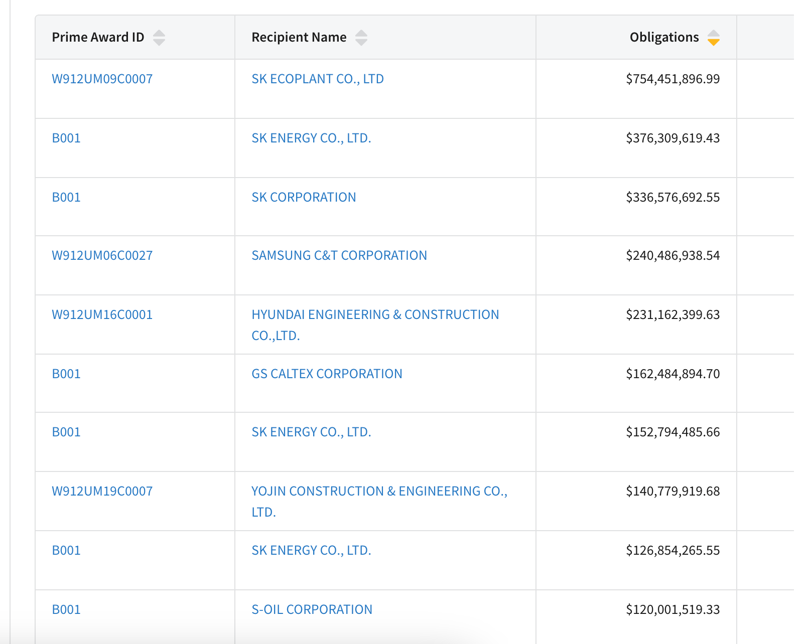Image resolution: width=812 pixels, height=644 pixels.
Task: Sort Recipient Name ascending with up arrow
Action: (x=361, y=33)
